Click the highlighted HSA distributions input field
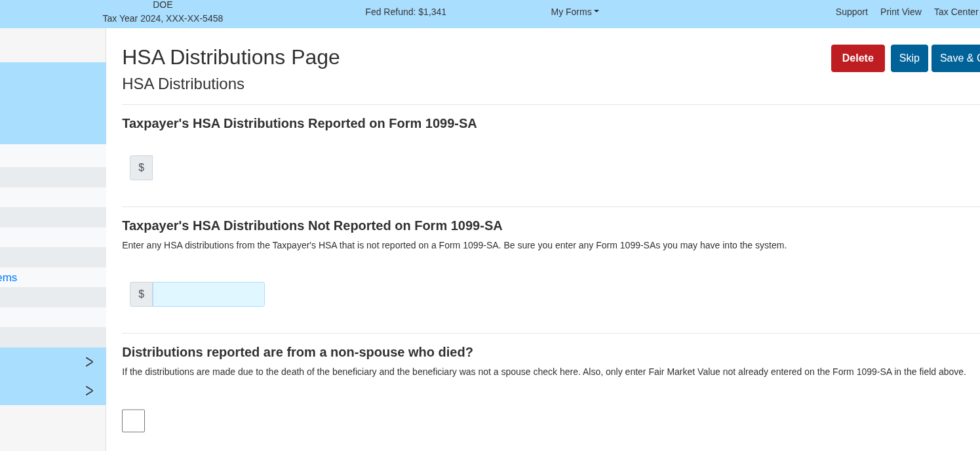 coord(208,294)
